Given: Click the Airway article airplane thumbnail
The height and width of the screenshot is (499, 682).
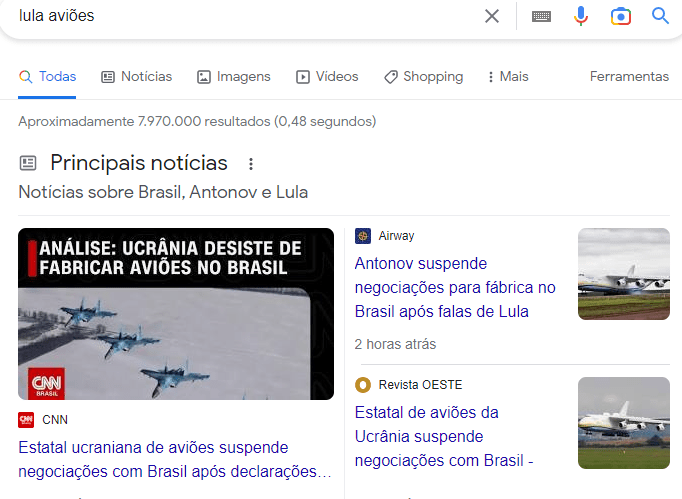Looking at the screenshot, I should click(x=624, y=274).
